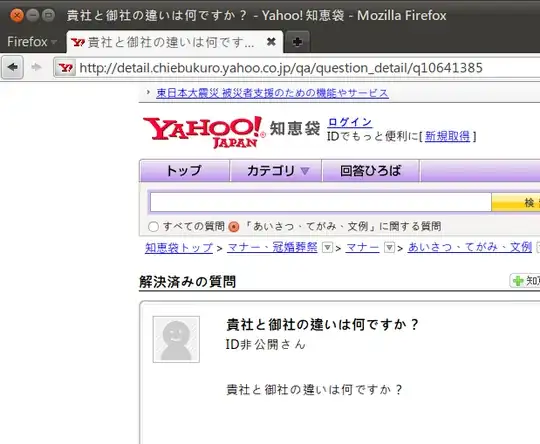Click the 知恵袋トップ breadcrumb link
540x444 pixels.
tap(179, 248)
